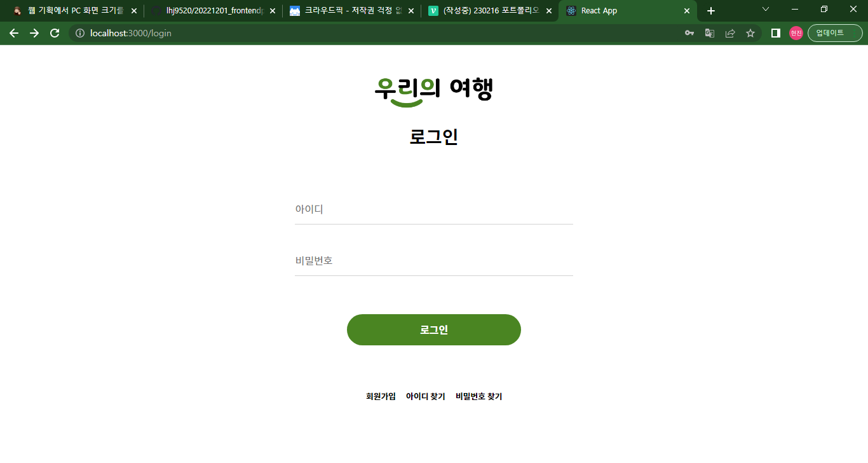
Task: Open the 비밀번호 찾기 link
Action: tap(478, 396)
